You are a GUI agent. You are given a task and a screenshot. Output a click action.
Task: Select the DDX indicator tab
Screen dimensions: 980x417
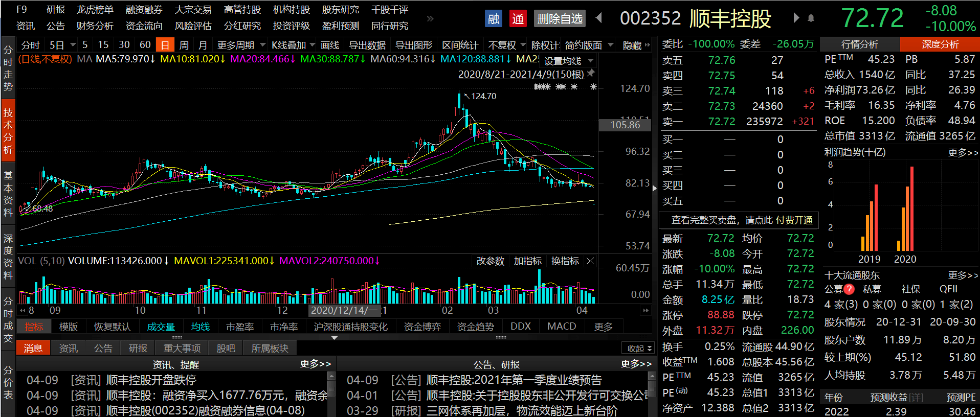click(x=520, y=327)
